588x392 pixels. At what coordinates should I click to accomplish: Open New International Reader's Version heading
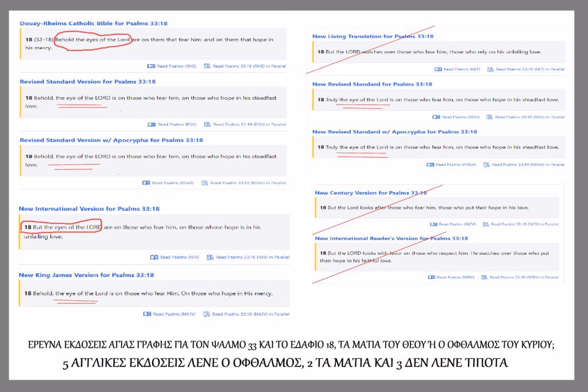391,238
